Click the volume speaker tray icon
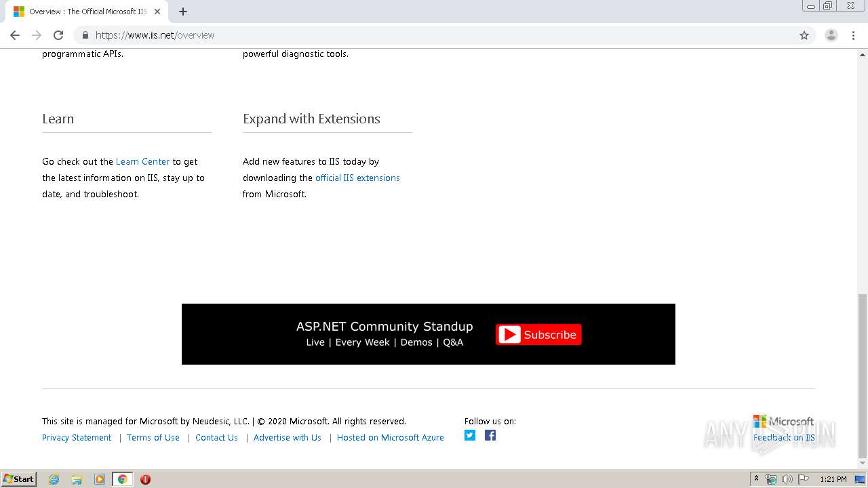 [787, 479]
